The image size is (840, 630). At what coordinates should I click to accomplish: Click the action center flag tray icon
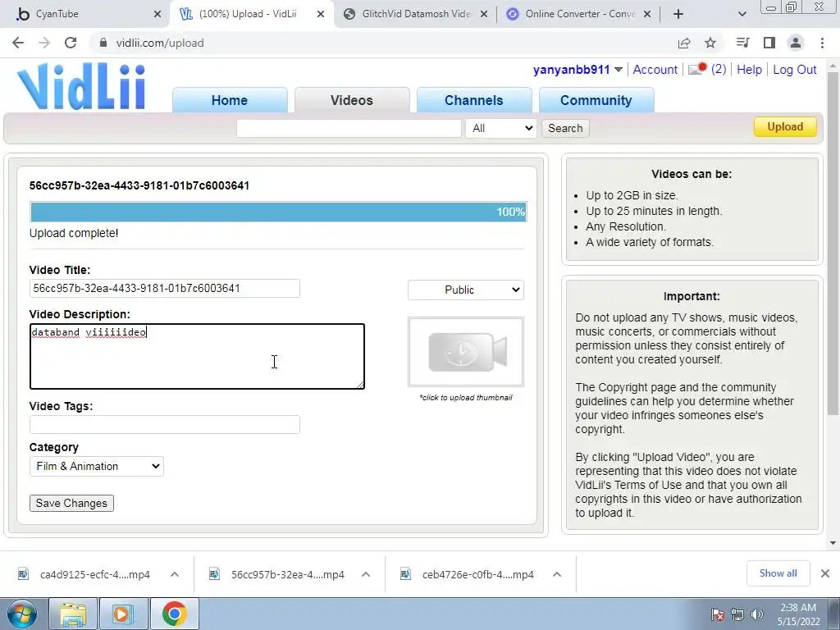point(717,614)
